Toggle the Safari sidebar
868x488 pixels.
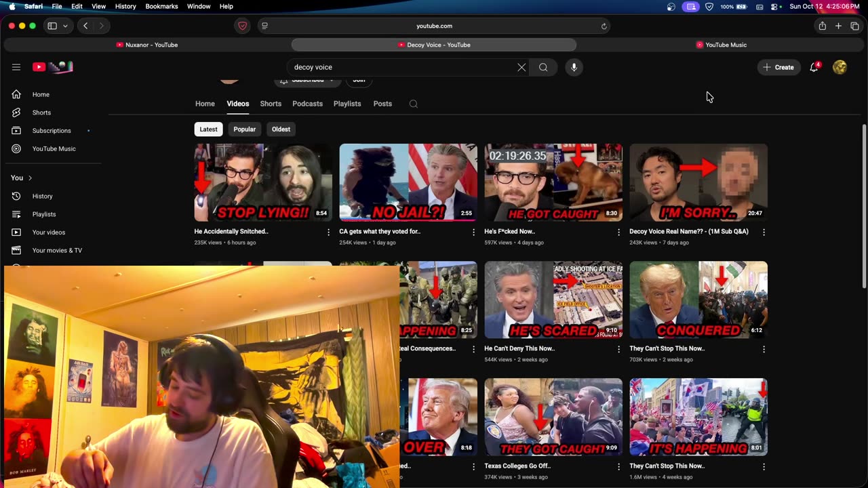click(x=52, y=26)
